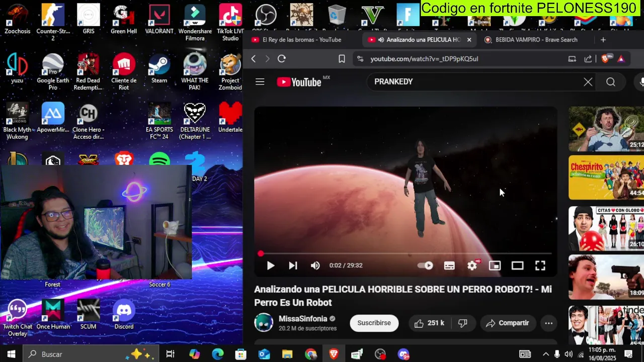Image resolution: width=644 pixels, height=362 pixels.
Task: Expand the system tray hidden icons chevron
Action: tap(545, 354)
